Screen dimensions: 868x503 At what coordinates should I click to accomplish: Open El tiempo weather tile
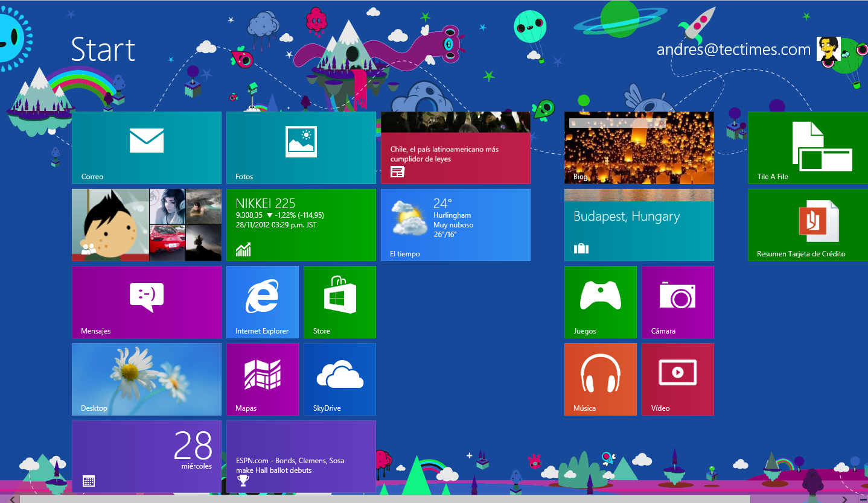(x=456, y=225)
